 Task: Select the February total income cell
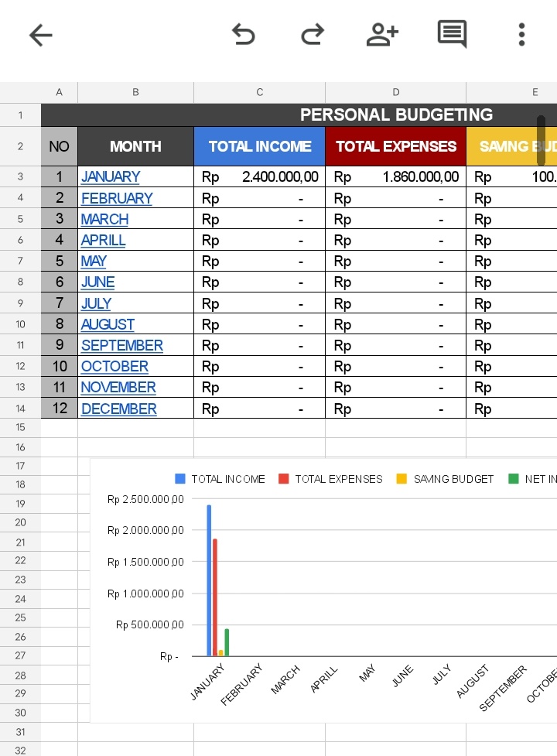pyautogui.click(x=260, y=198)
